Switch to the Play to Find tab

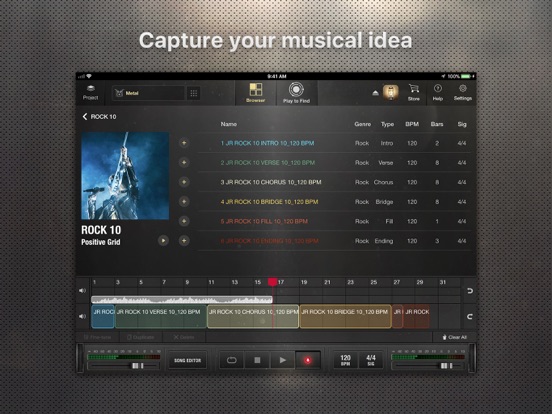tap(296, 93)
